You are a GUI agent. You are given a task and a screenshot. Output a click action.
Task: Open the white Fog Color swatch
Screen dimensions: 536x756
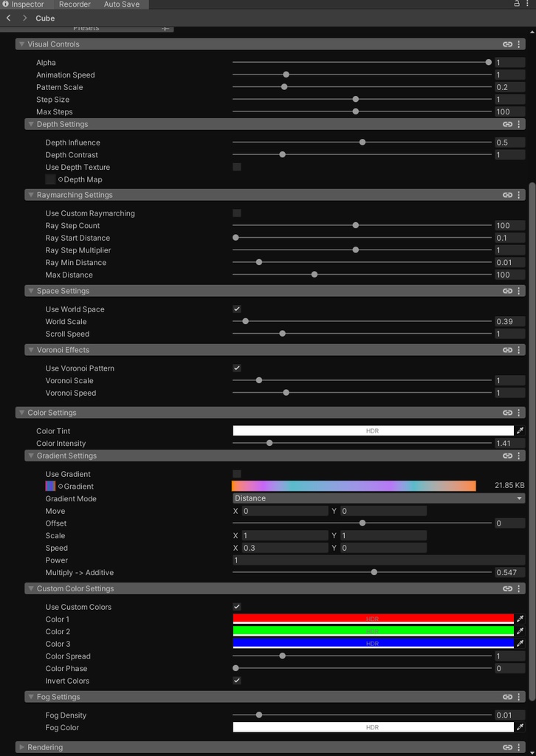tap(373, 727)
